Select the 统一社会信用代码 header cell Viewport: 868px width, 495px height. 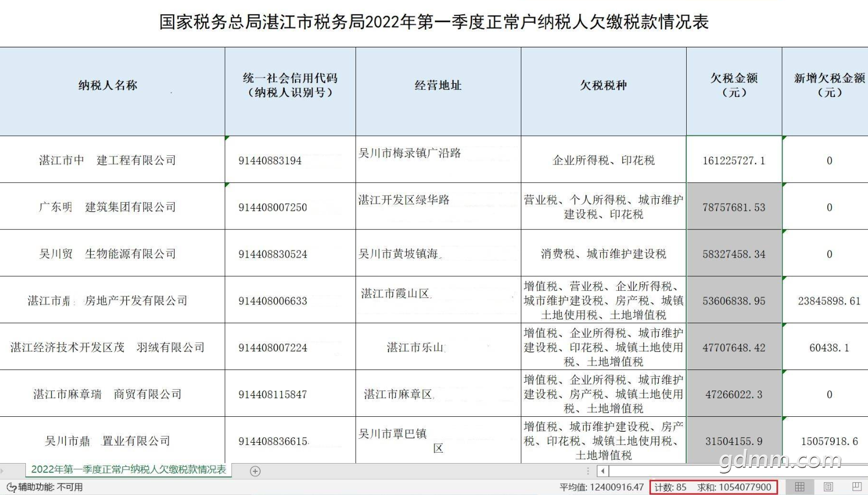pos(290,91)
